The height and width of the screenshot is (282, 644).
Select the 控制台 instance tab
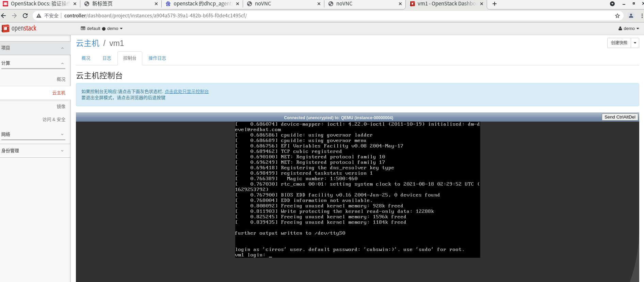pyautogui.click(x=130, y=58)
